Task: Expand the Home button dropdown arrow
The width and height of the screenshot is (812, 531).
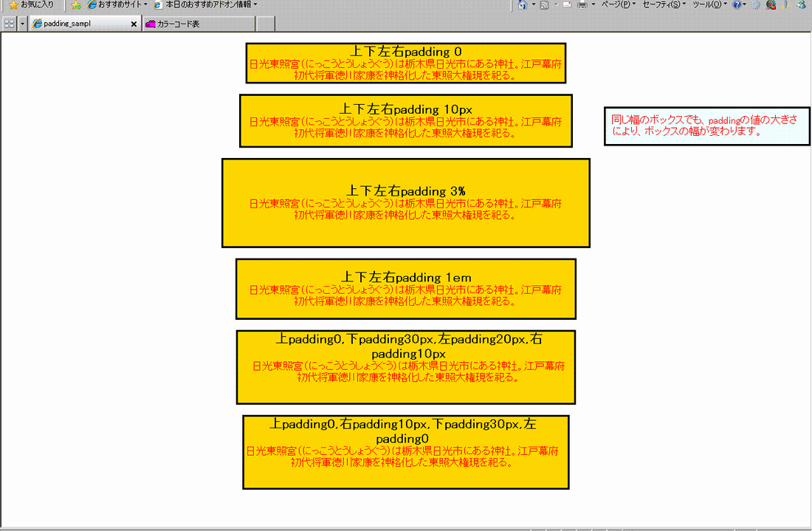Action: pyautogui.click(x=534, y=4)
